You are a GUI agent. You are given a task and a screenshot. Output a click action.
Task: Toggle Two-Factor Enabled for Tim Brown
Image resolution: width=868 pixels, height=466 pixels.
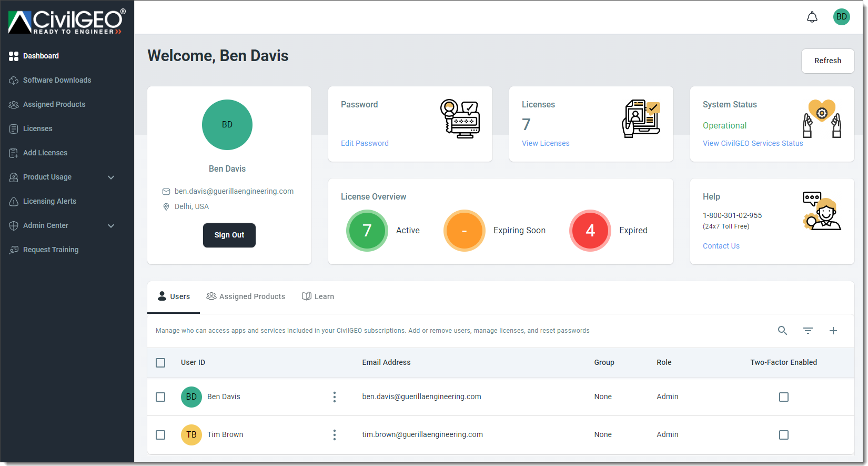tap(784, 435)
